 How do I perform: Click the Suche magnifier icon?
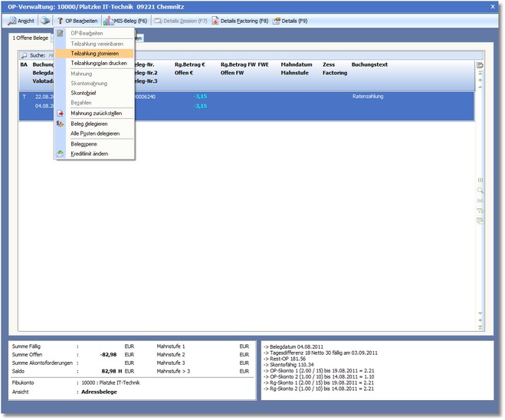point(24,55)
